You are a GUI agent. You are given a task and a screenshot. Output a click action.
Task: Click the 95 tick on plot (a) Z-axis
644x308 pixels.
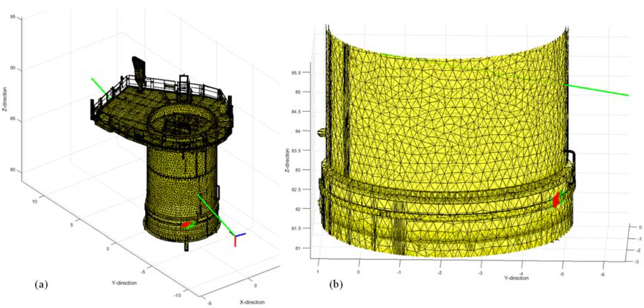[x=13, y=17]
